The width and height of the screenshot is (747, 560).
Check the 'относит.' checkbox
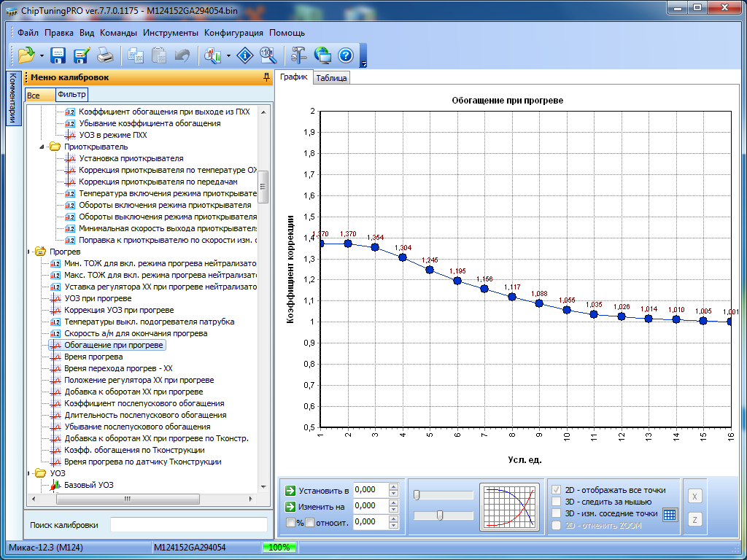click(x=309, y=522)
